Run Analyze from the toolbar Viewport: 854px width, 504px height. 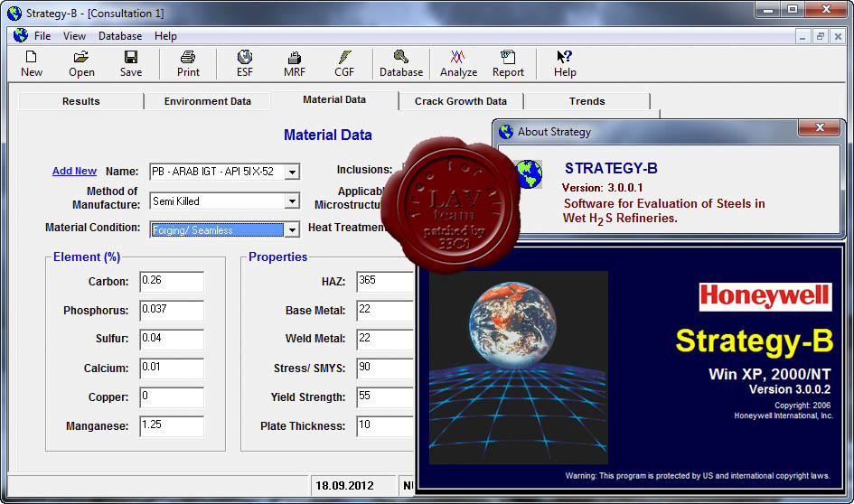[458, 63]
